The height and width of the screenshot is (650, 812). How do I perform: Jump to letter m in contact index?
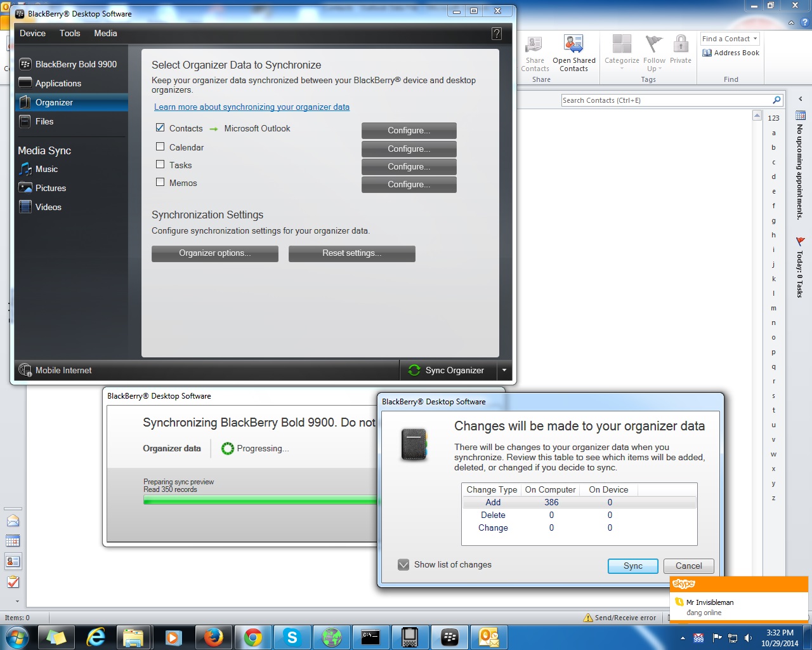click(x=773, y=308)
